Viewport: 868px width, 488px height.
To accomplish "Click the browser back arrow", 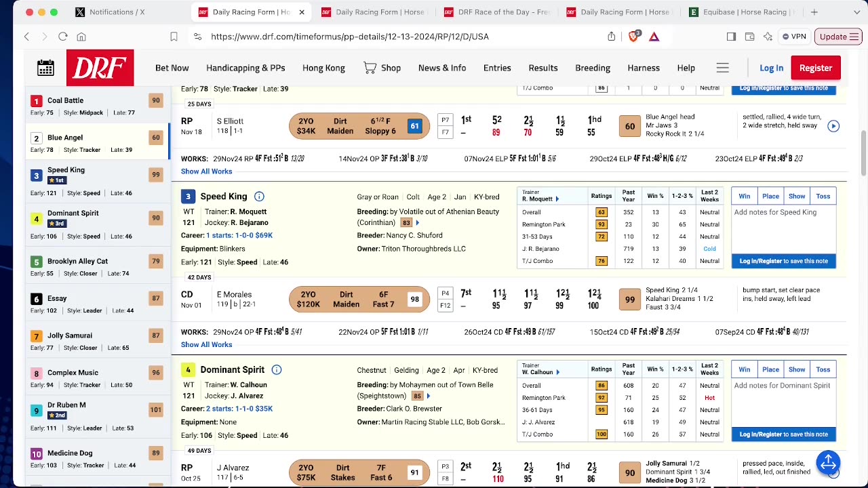I will tap(27, 37).
